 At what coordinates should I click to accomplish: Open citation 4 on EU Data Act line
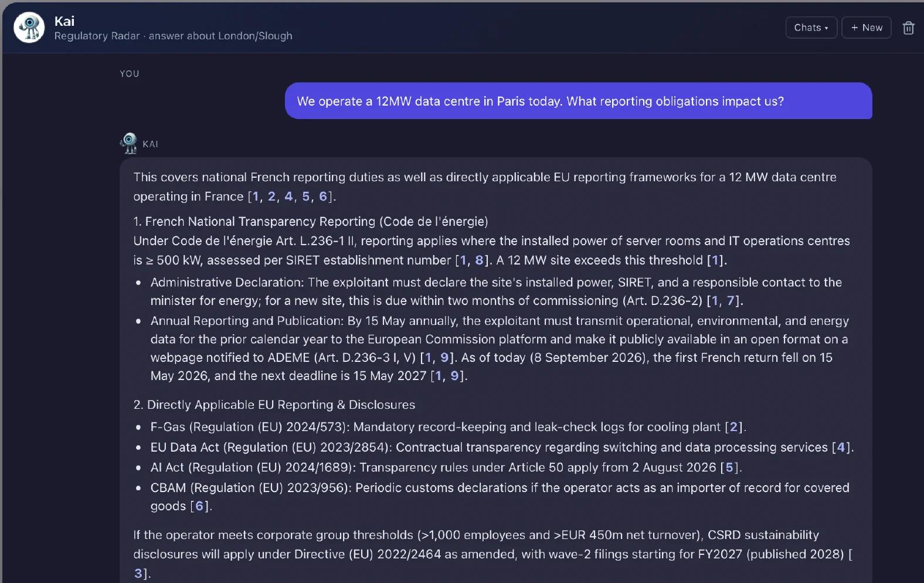(x=841, y=448)
